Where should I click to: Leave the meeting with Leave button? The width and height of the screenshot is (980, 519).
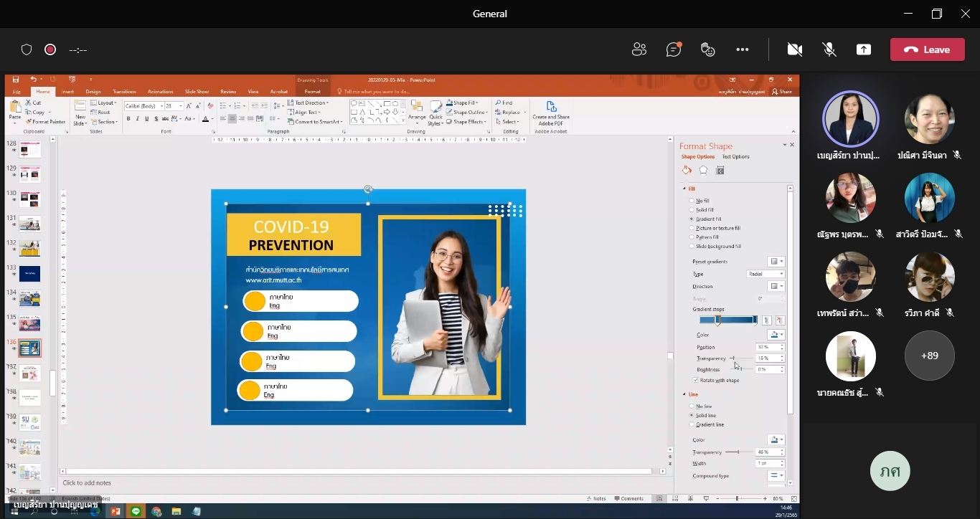click(x=927, y=49)
